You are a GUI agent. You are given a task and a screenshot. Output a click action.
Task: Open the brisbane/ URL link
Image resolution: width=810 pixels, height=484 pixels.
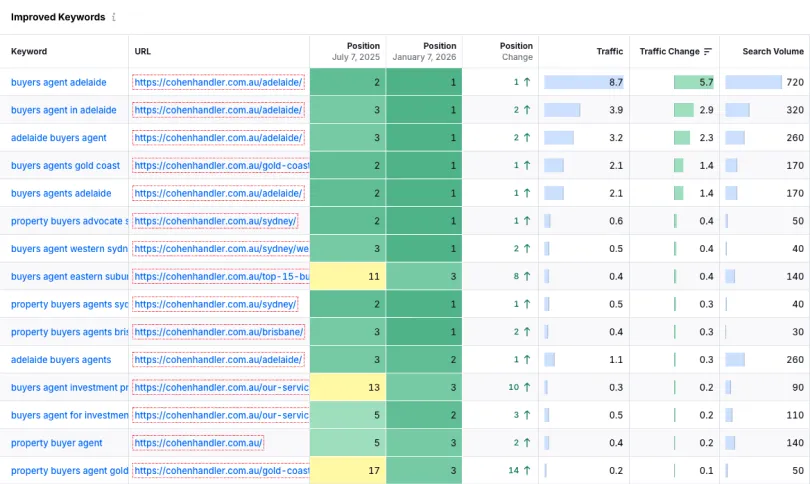[219, 332]
